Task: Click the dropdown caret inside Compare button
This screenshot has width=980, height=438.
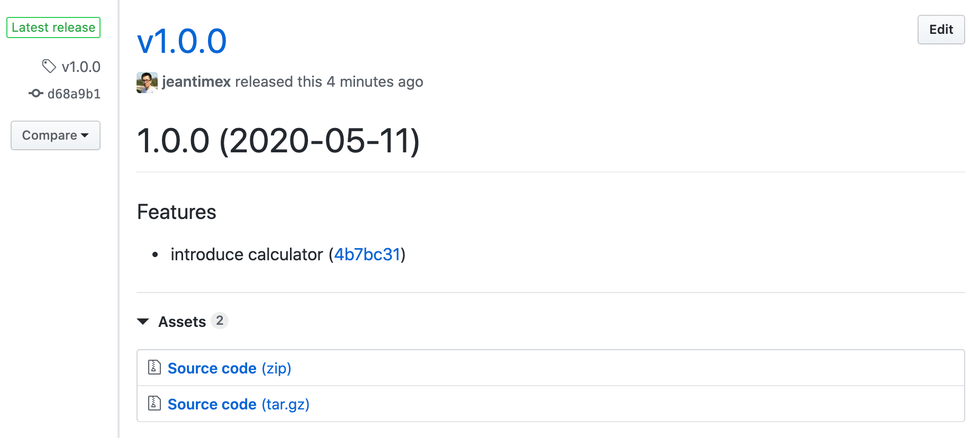Action: (86, 136)
